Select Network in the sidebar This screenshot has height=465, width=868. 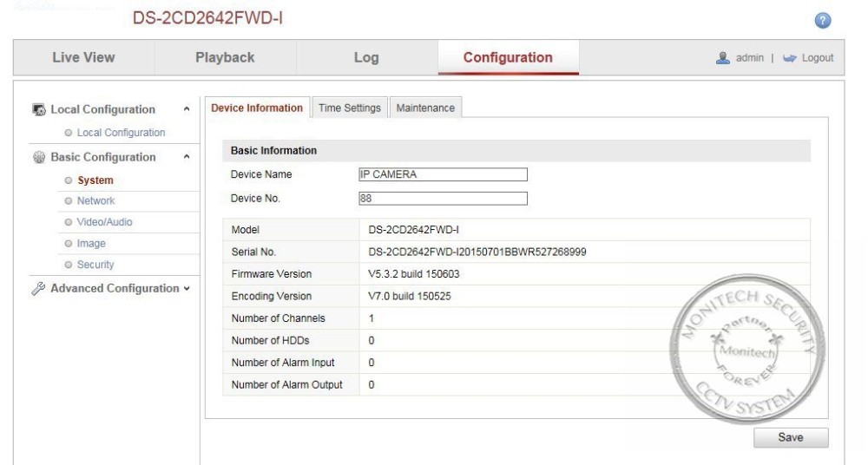tap(95, 201)
